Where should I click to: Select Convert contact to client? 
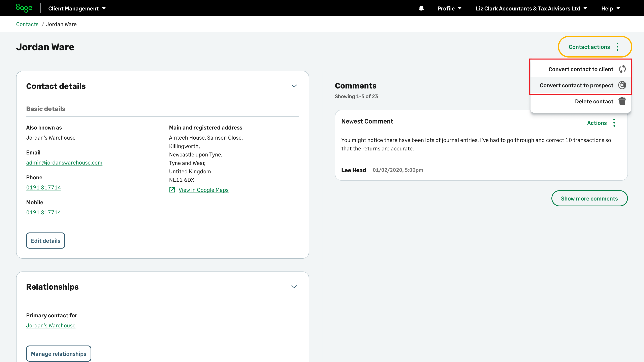pyautogui.click(x=580, y=69)
